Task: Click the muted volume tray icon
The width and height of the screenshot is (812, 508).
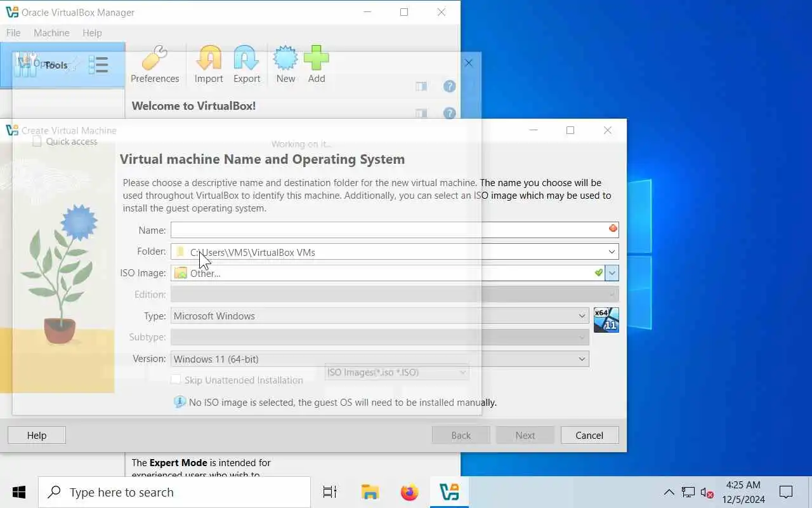Action: [707, 492]
